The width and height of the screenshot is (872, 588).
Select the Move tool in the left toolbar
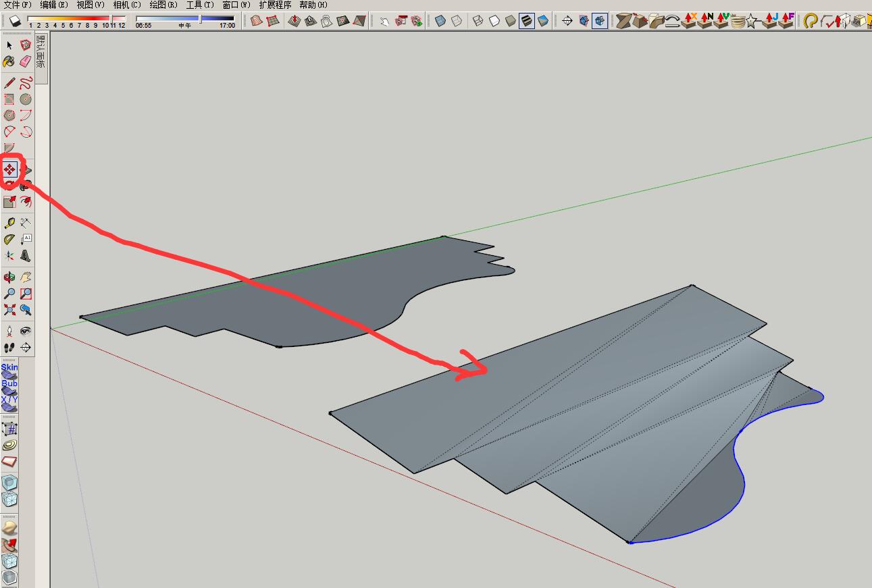click(x=9, y=169)
